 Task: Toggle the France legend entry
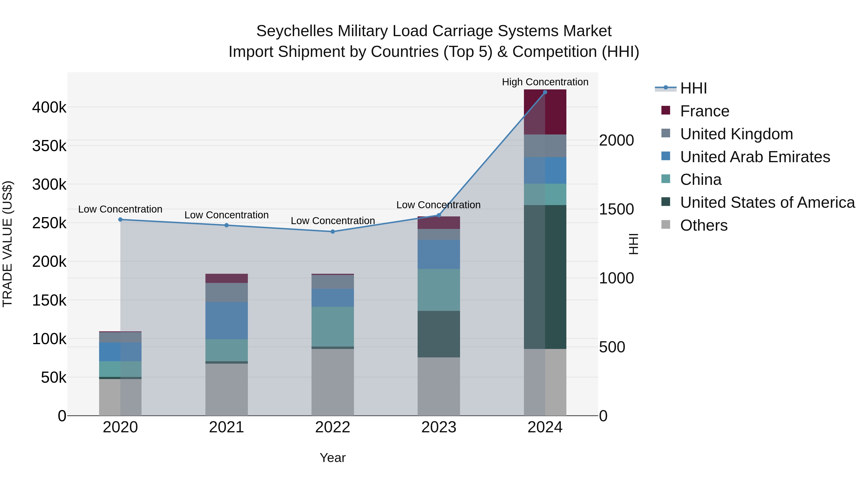(695, 111)
